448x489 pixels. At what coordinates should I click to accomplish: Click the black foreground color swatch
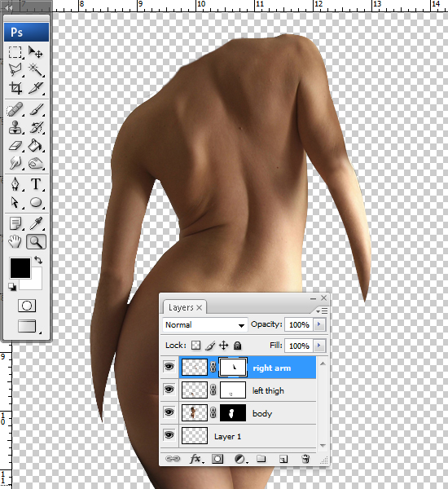tap(20, 268)
